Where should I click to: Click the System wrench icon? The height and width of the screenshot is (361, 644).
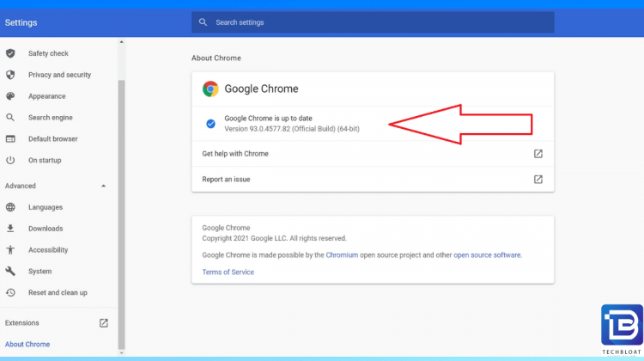pyautogui.click(x=10, y=272)
